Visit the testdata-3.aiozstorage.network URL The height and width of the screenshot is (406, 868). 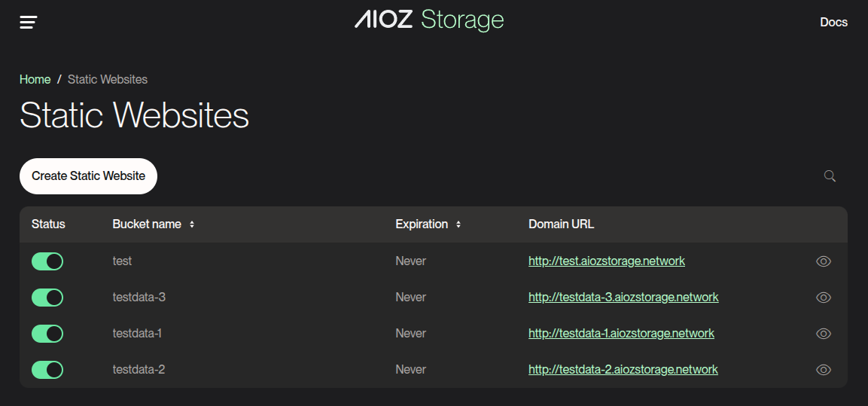click(x=623, y=298)
